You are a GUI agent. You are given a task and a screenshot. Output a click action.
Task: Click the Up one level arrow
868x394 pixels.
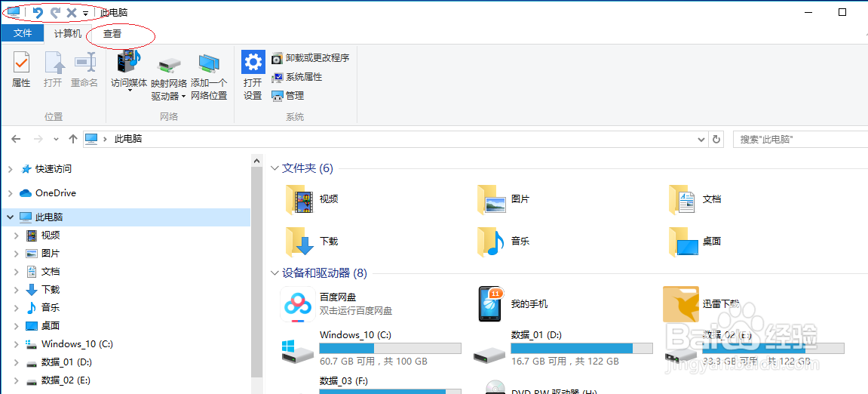pos(72,139)
